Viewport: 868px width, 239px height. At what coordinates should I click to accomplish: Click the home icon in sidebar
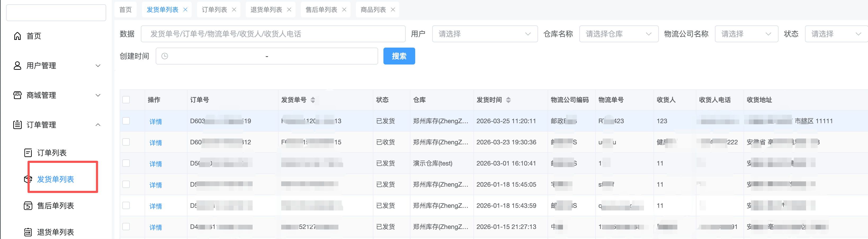[17, 36]
